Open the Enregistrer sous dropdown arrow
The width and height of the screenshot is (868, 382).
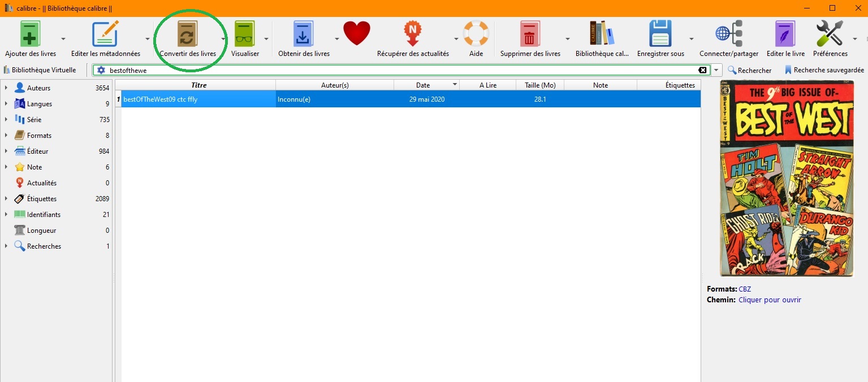(x=691, y=39)
